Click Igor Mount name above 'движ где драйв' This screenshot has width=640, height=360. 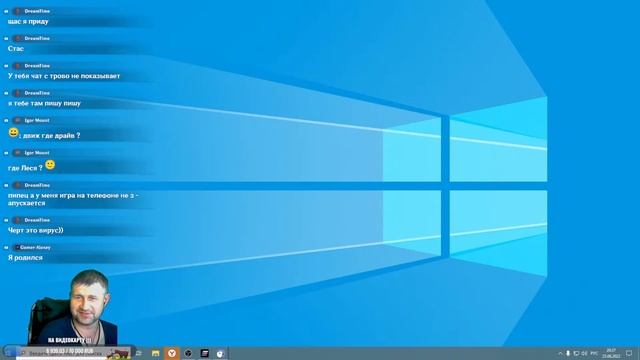click(37, 120)
